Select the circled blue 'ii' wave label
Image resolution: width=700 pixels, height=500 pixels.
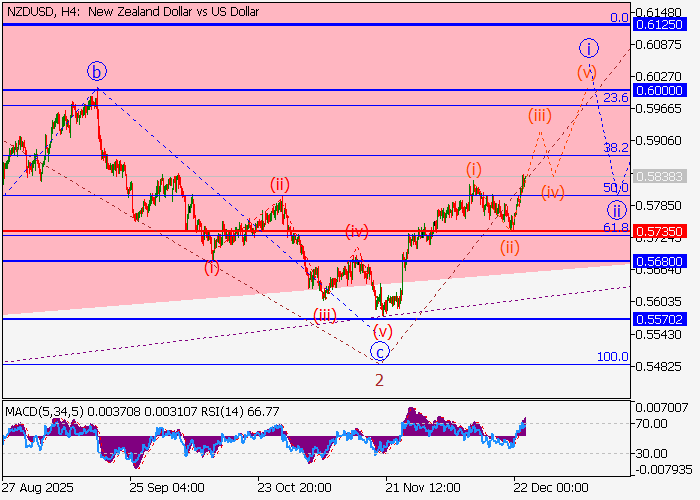point(616,210)
